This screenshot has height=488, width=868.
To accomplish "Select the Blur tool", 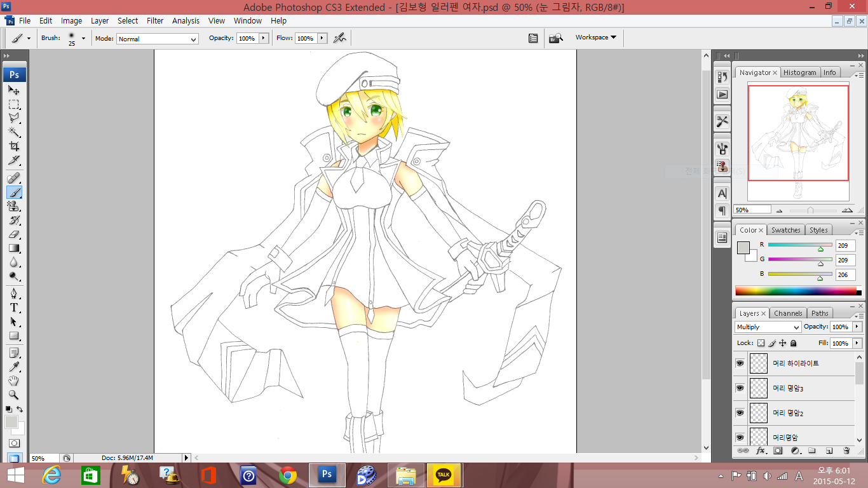I will 14,262.
